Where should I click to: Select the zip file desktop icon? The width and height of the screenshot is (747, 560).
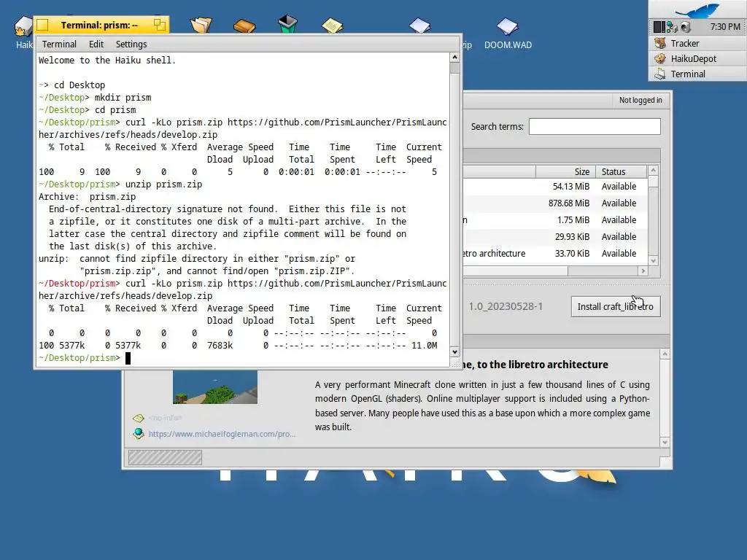pyautogui.click(x=419, y=26)
